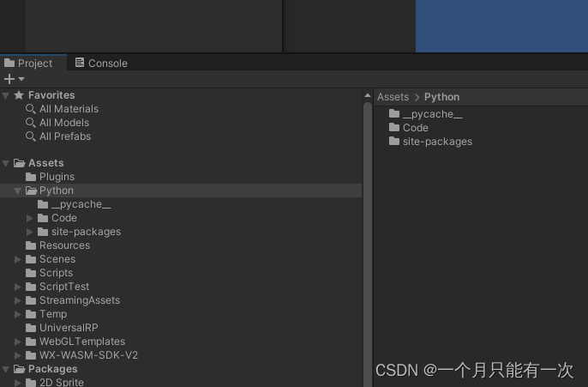The height and width of the screenshot is (387, 588).
Task: Expand the site-packages folder in tree
Action: pyautogui.click(x=30, y=232)
